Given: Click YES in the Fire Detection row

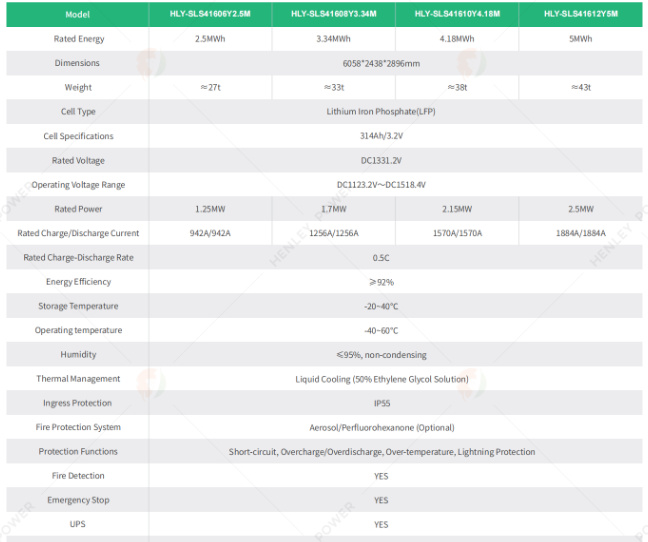Looking at the screenshot, I should [x=381, y=476].
